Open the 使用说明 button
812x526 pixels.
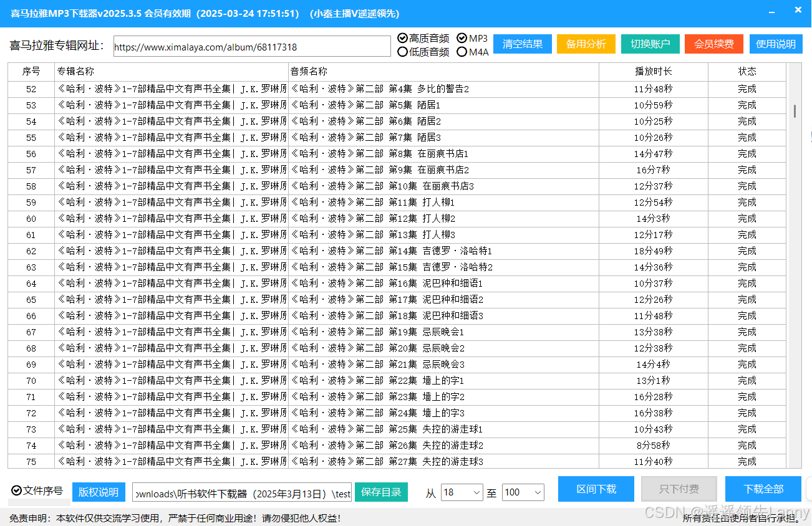click(x=776, y=44)
